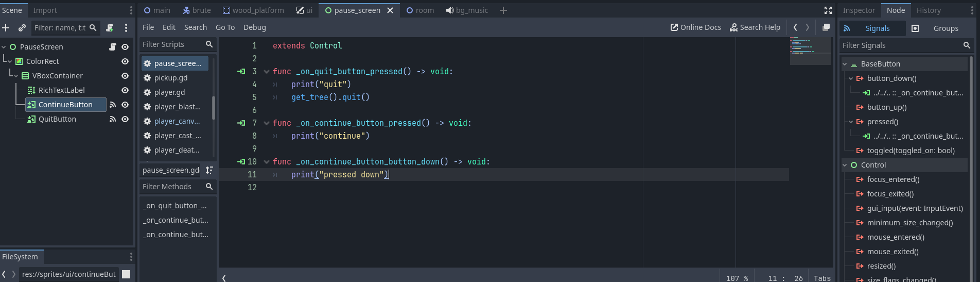980x282 pixels.
Task: Switch to the History tab
Action: 929,10
